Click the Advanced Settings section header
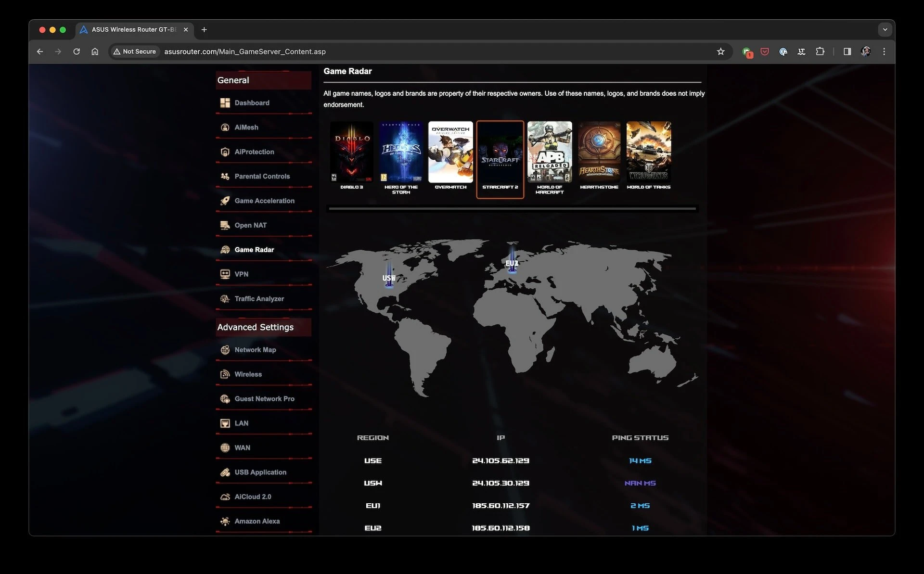 (263, 327)
